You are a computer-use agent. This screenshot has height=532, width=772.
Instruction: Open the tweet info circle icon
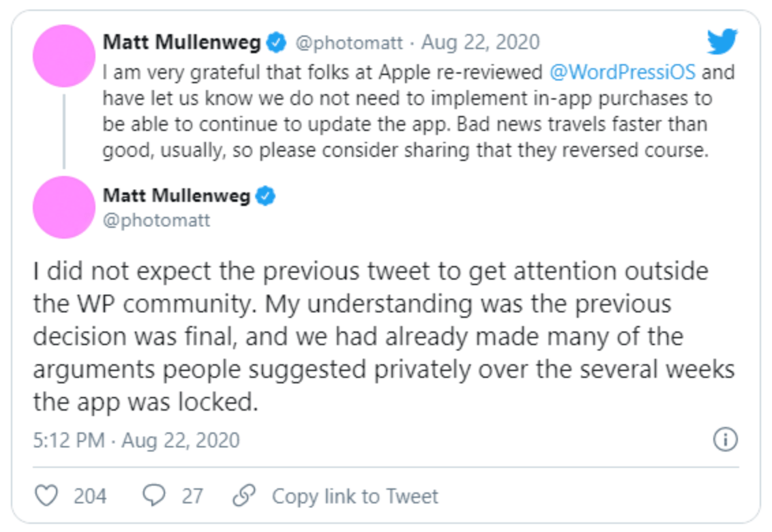point(725,439)
